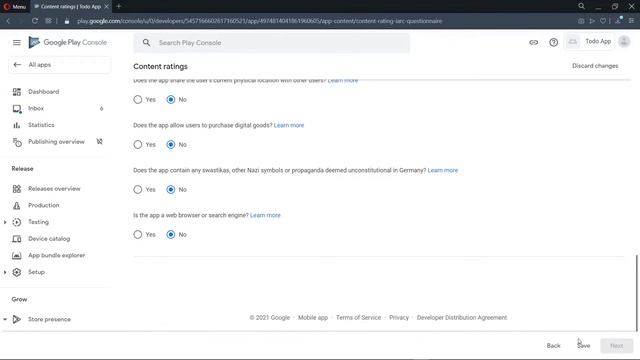Viewport: 640px width, 360px height.
Task: Open Learn more for physical location question
Action: pos(343,81)
